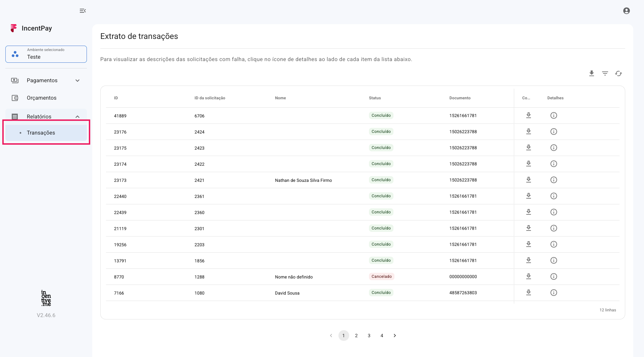The height and width of the screenshot is (357, 644).
Task: View details of transaction 23176
Action: (554, 132)
